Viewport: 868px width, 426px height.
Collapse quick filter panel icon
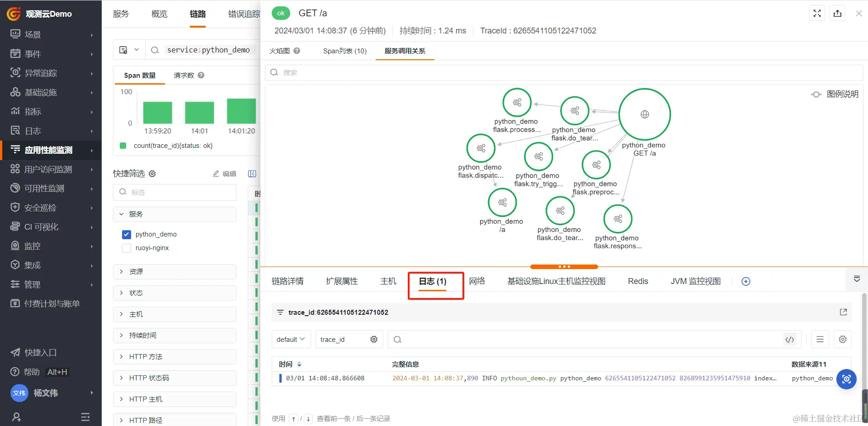(x=252, y=174)
